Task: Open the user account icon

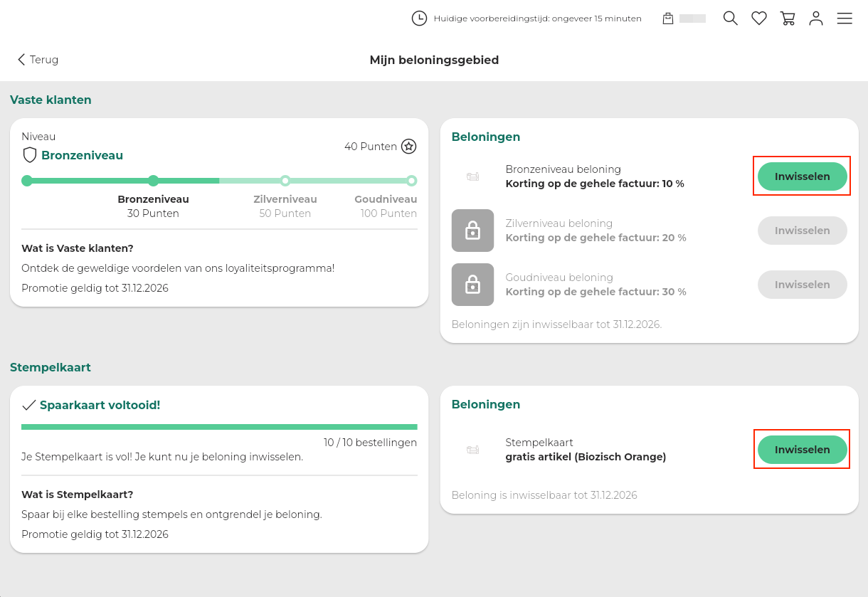Action: [x=816, y=19]
